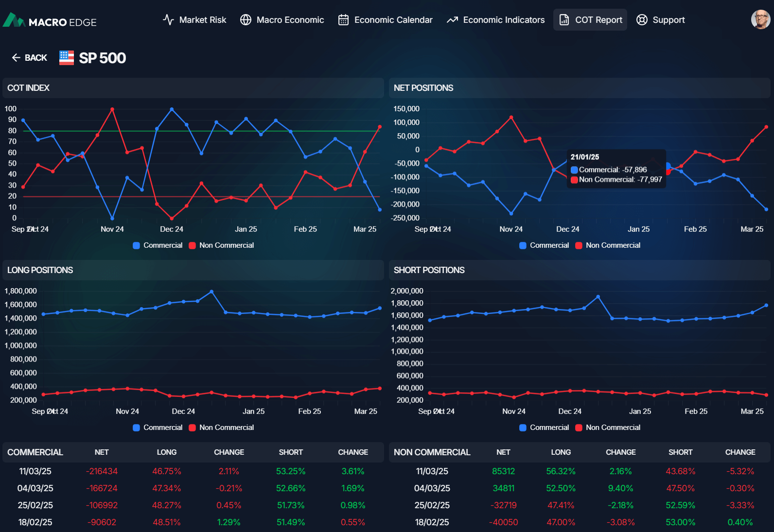The image size is (774, 532).
Task: Click blue Commercial swatch in Net Positions legend
Action: pyautogui.click(x=523, y=245)
